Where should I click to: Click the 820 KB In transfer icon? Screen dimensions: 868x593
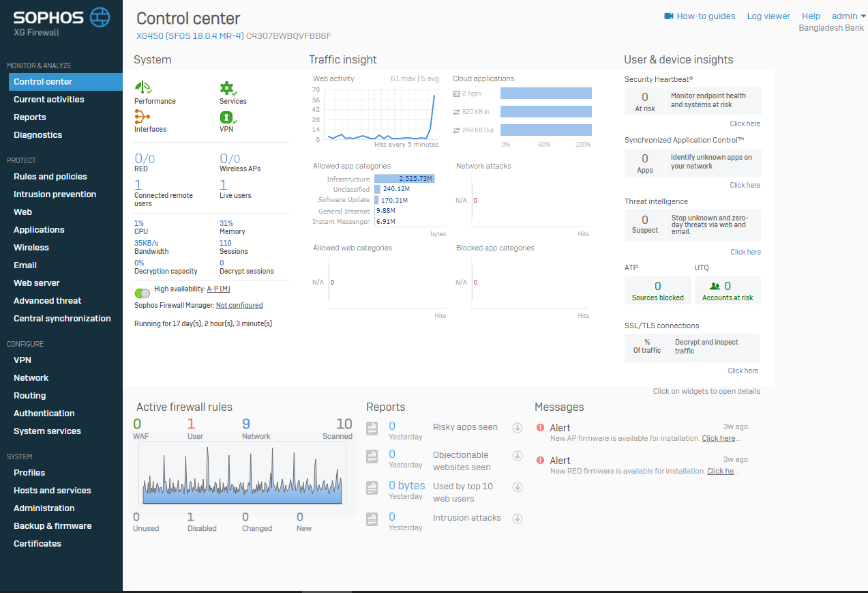[456, 111]
